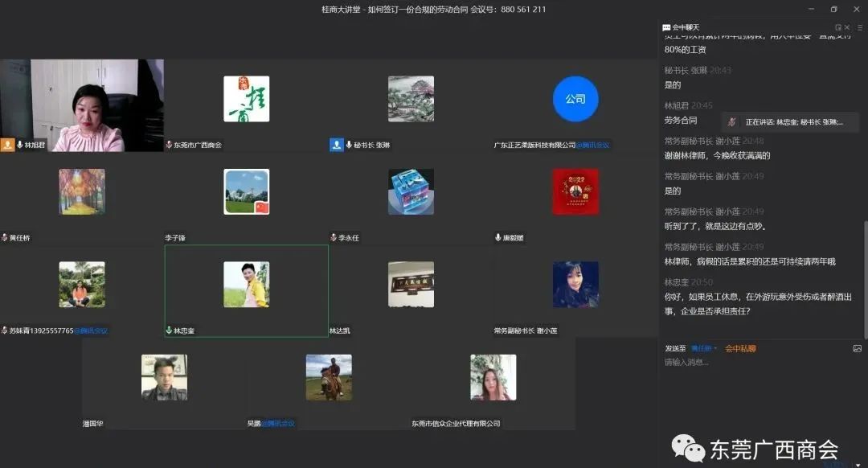Click 林旭君's orange host badge icon
The height and width of the screenshot is (468, 868).
tap(7, 145)
